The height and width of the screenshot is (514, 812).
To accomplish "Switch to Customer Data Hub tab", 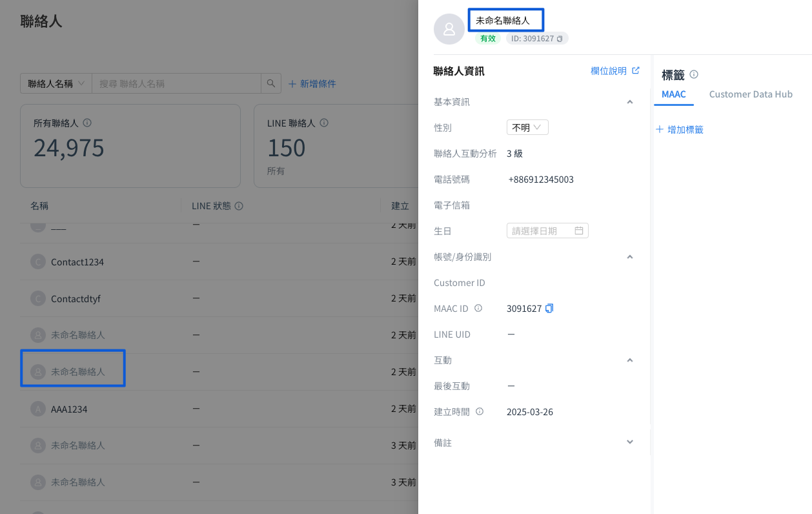I will tap(751, 94).
